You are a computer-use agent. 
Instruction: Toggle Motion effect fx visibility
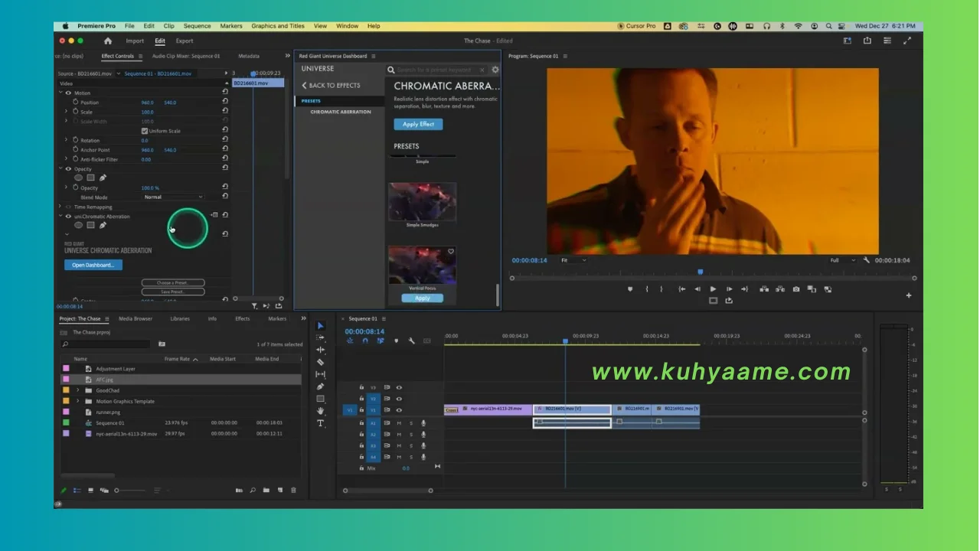coord(68,93)
